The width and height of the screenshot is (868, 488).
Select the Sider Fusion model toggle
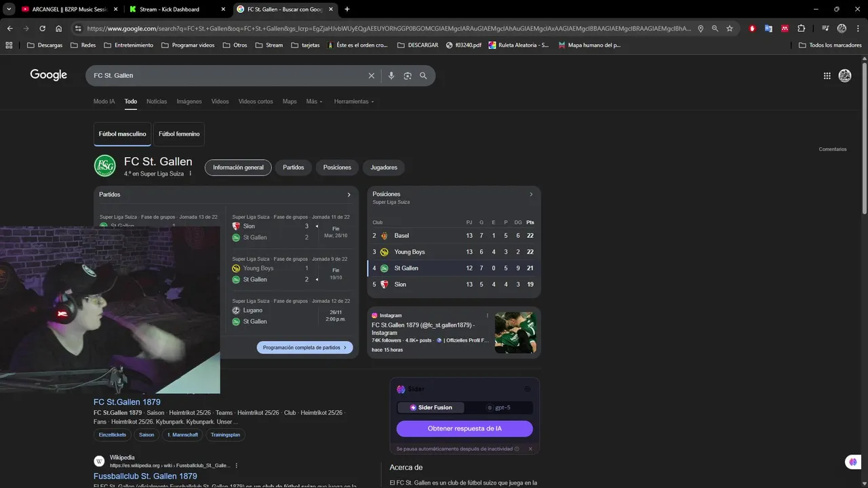point(431,407)
